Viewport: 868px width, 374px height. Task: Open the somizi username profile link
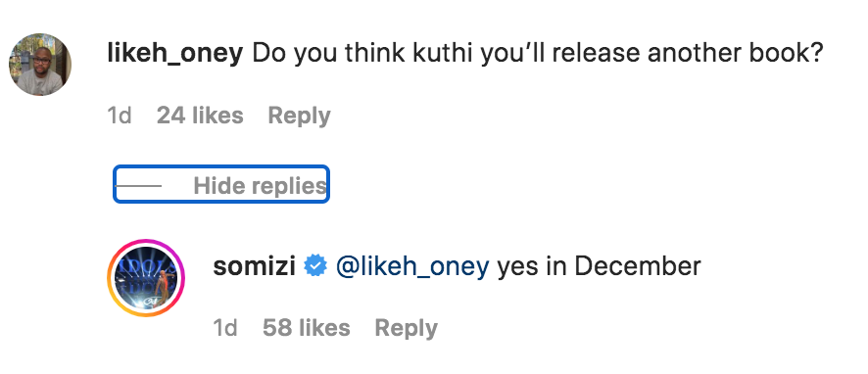coord(254,266)
